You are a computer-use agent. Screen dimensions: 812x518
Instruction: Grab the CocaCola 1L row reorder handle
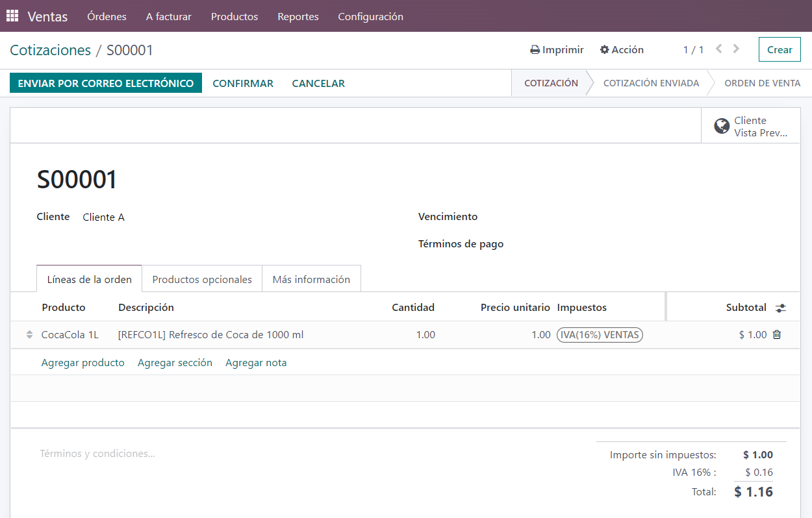29,335
